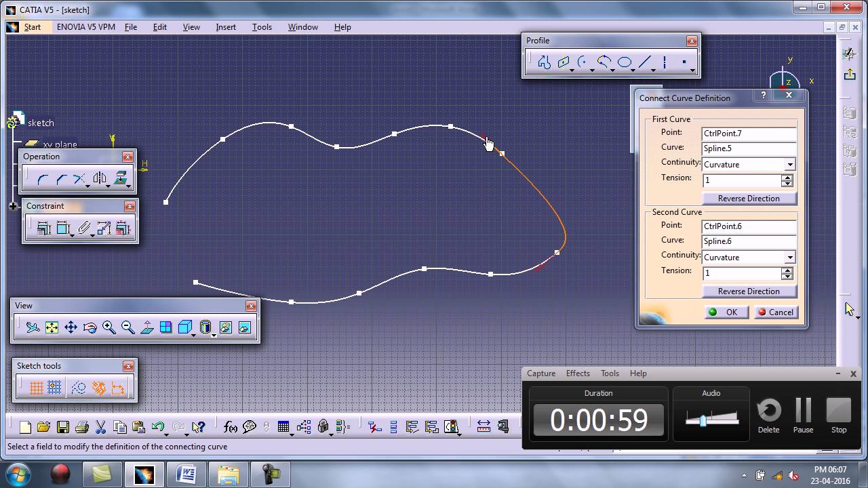This screenshot has width=868, height=488.
Task: Toggle Geometrical Constraints in Sketch tools
Action: [99, 388]
